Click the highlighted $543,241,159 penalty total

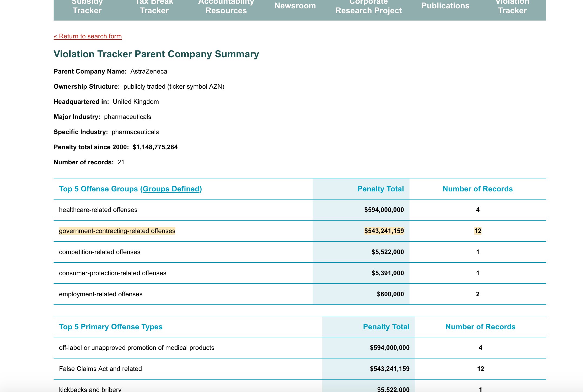coord(384,231)
